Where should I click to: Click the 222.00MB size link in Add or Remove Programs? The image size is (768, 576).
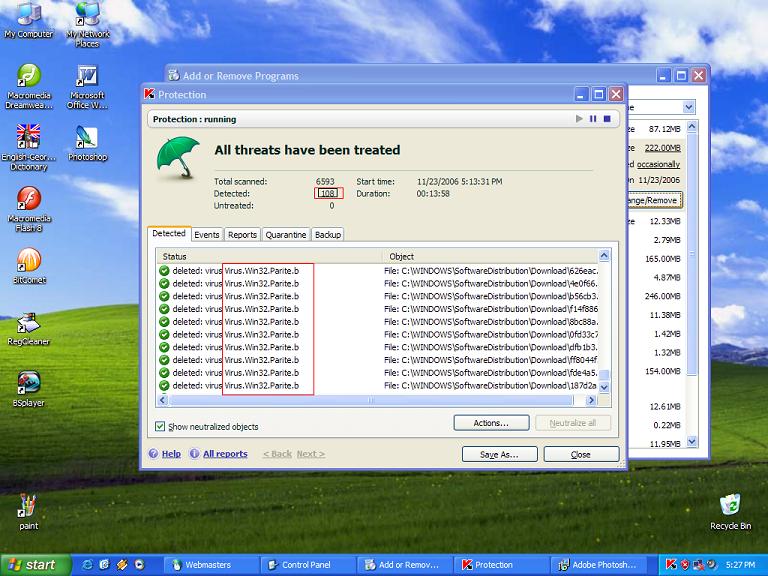point(663,147)
